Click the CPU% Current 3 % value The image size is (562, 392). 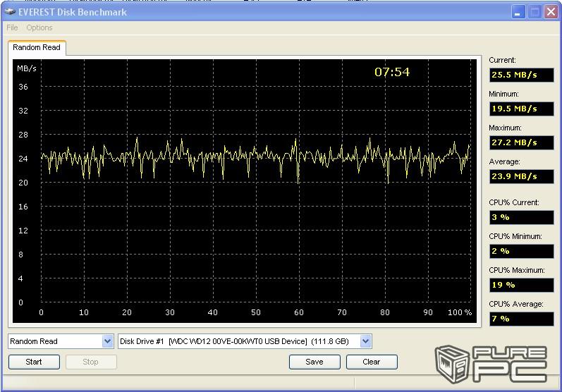(522, 217)
